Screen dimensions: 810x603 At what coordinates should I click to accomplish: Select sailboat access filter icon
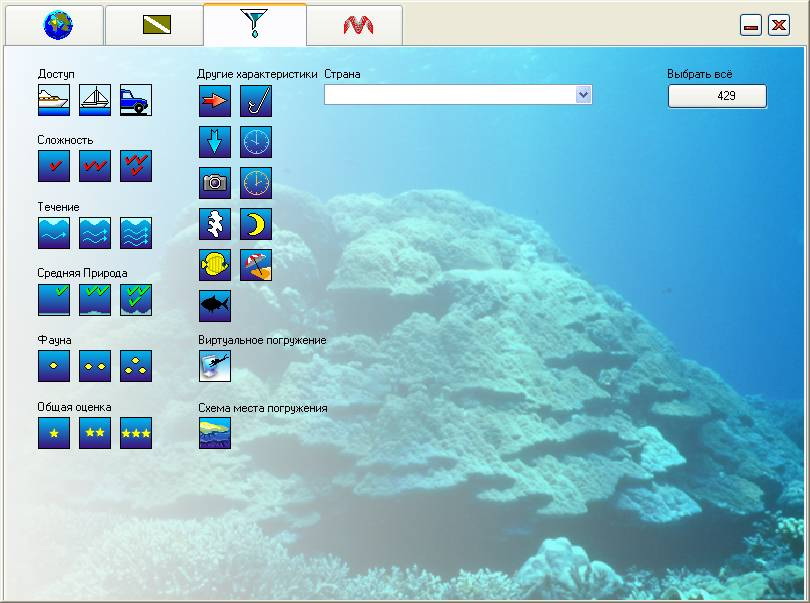tap(95, 100)
